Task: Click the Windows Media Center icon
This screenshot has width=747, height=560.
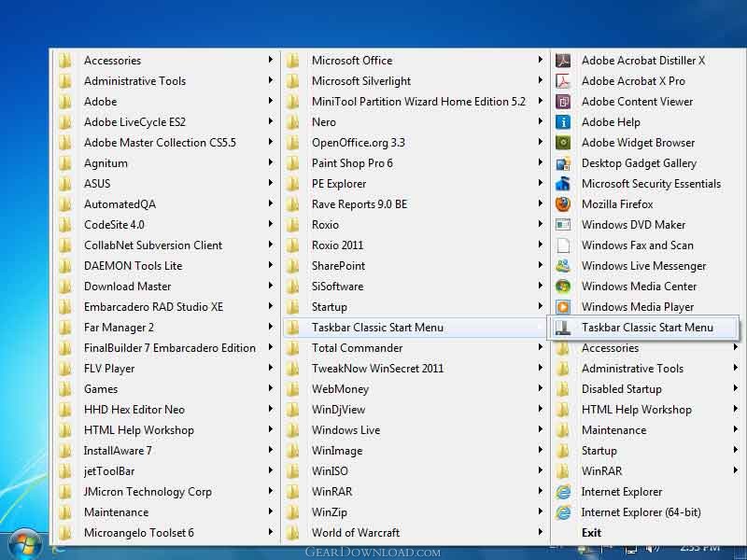Action: coord(563,287)
